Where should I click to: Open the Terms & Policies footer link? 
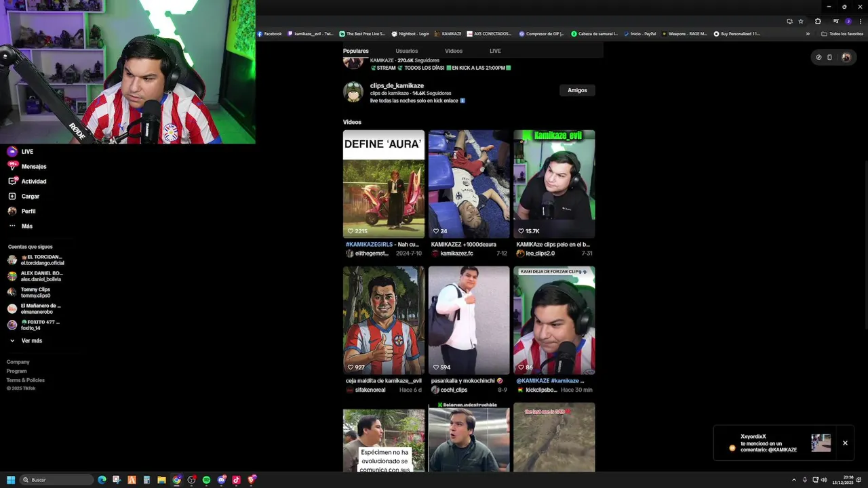click(x=26, y=380)
